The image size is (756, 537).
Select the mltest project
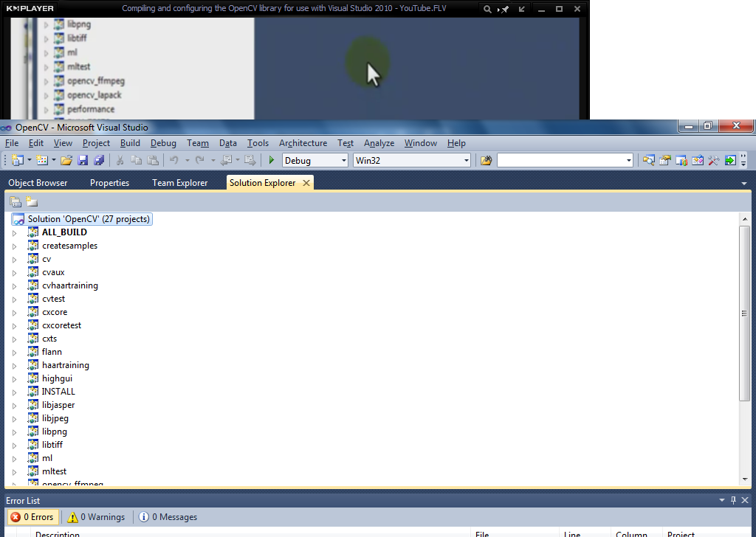[54, 471]
